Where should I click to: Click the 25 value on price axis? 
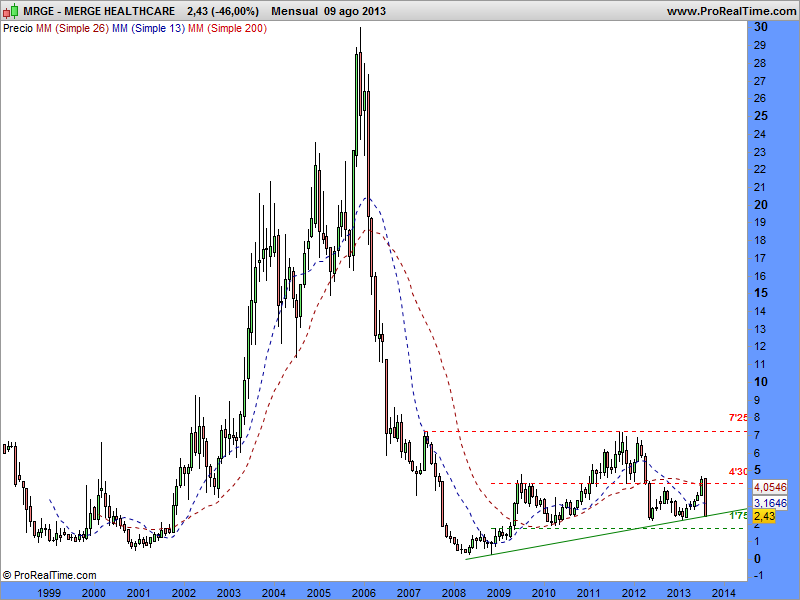coord(760,116)
